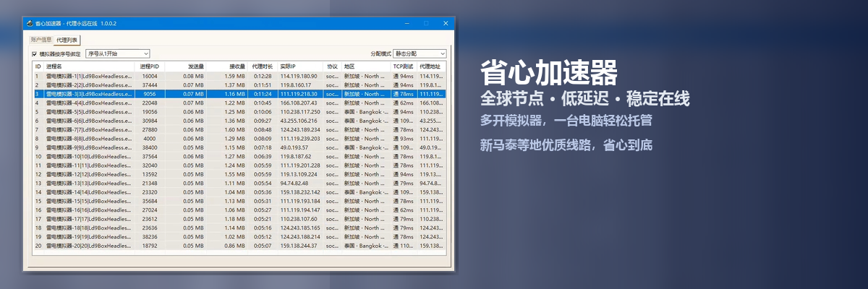Click process PID 37444 cell

click(x=150, y=85)
